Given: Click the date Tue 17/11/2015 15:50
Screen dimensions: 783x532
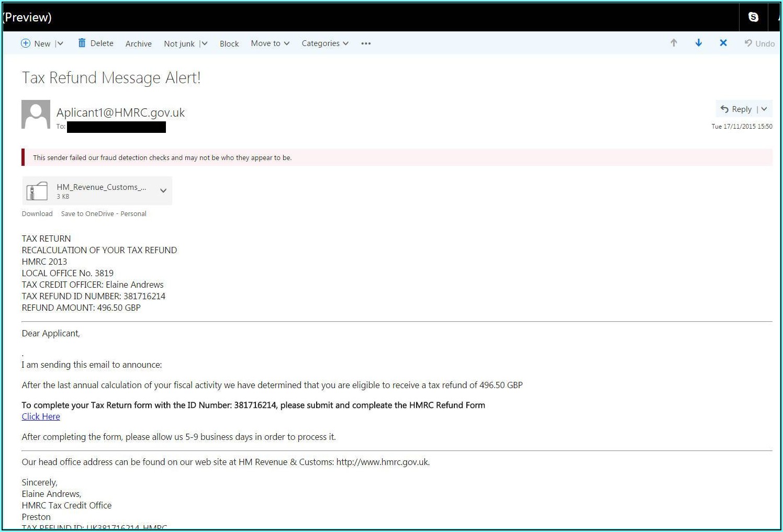Looking at the screenshot, I should [742, 126].
